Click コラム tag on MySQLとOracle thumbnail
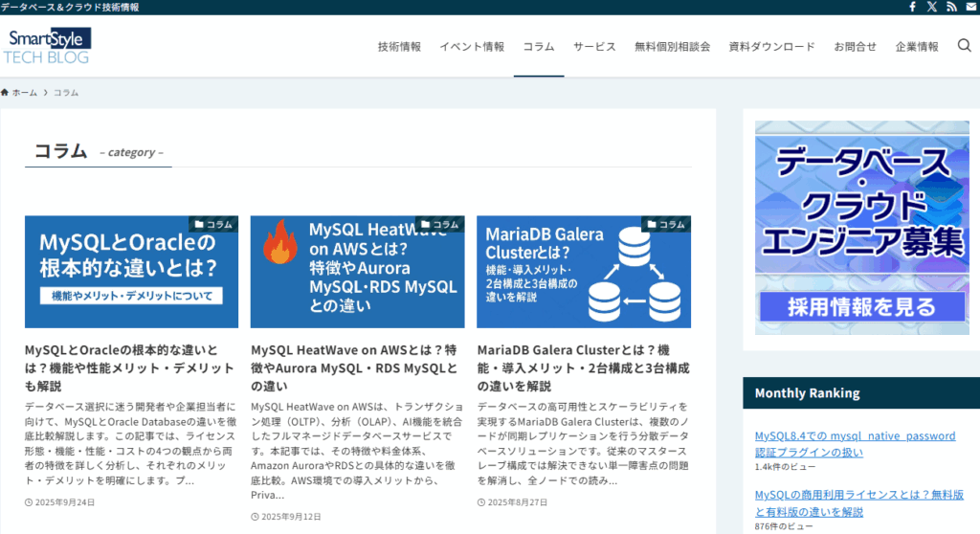 click(213, 224)
